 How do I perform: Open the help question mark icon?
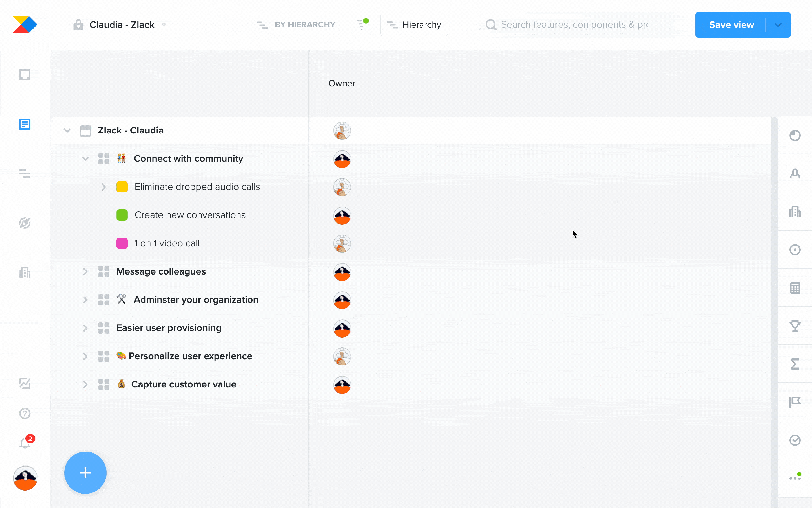click(x=25, y=413)
